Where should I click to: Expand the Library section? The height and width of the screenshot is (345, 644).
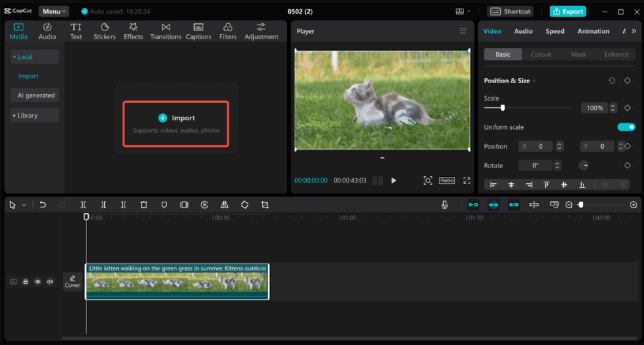[x=34, y=116]
